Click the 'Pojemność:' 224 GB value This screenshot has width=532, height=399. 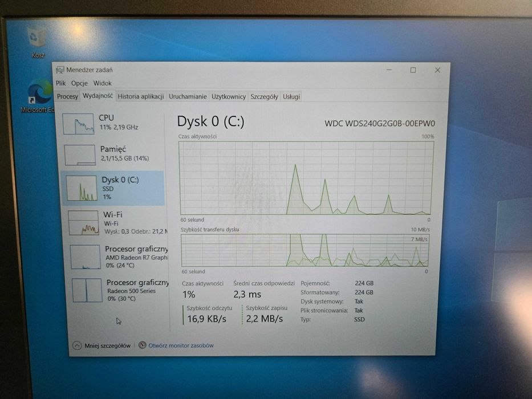364,283
